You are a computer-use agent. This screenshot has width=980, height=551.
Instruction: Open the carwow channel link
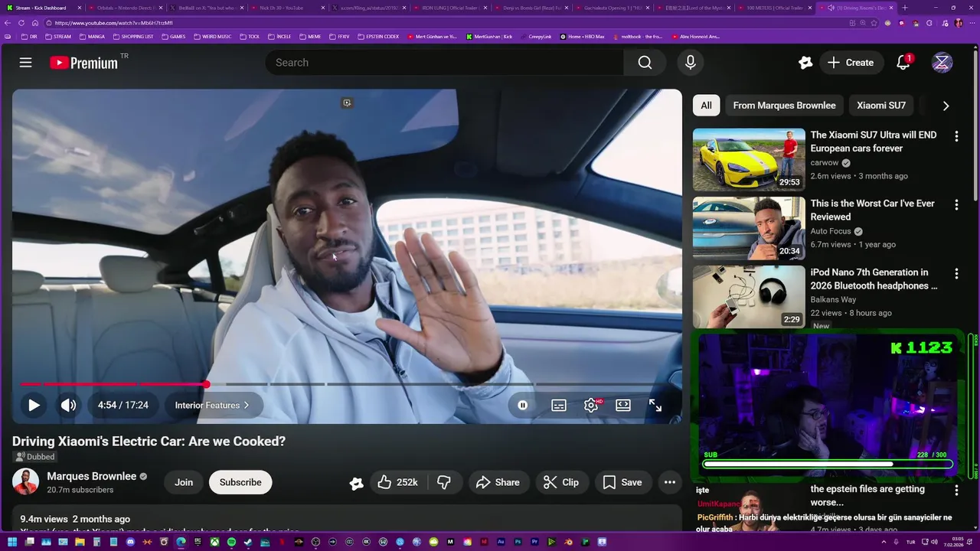point(825,163)
